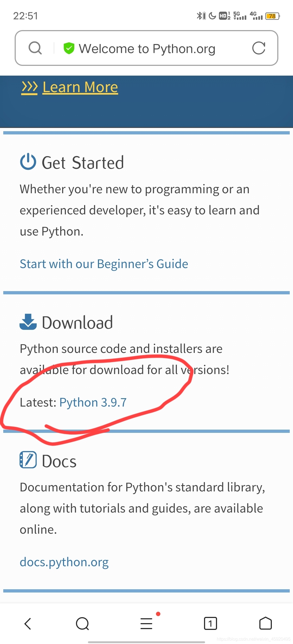The height and width of the screenshot is (644, 293).
Task: Open the tabs switcher showing 1
Action: (210, 624)
